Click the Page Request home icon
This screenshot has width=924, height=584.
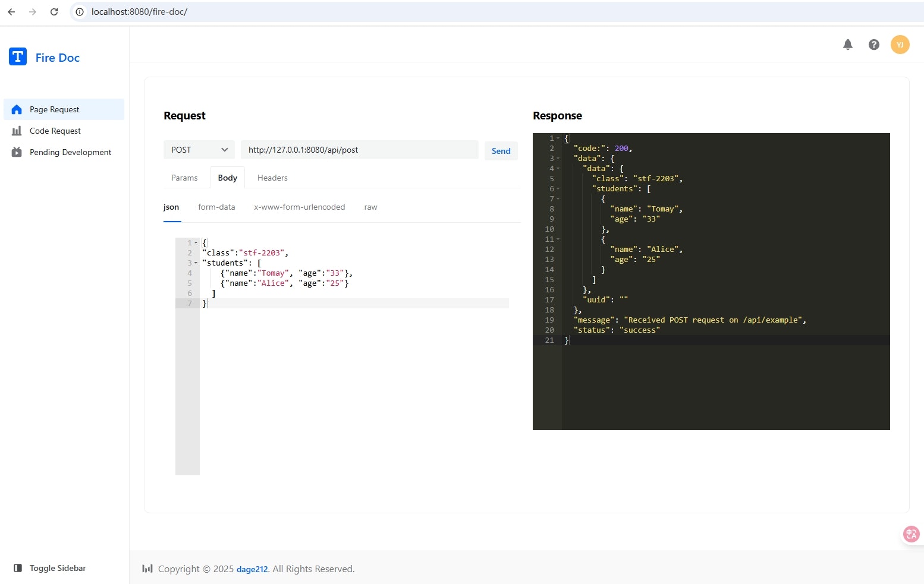pyautogui.click(x=17, y=109)
